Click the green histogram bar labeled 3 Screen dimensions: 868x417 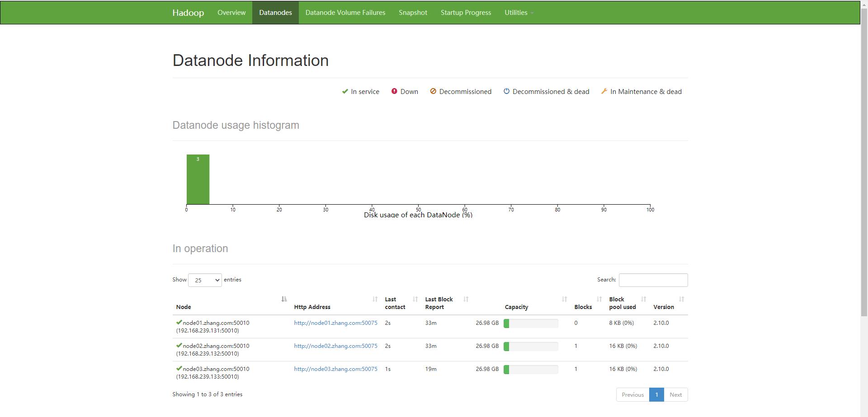[198, 179]
